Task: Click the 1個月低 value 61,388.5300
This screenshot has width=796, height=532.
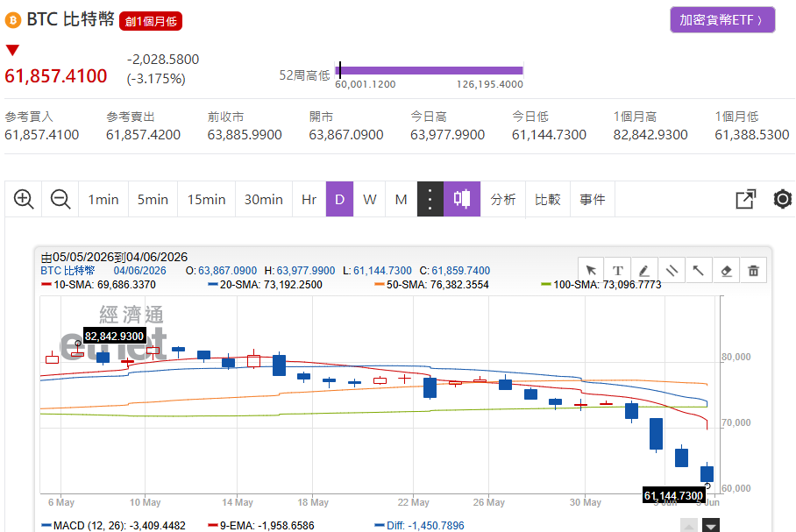Action: pos(752,134)
